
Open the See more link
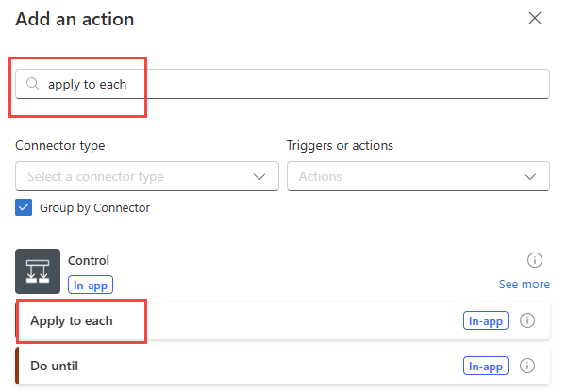[524, 284]
